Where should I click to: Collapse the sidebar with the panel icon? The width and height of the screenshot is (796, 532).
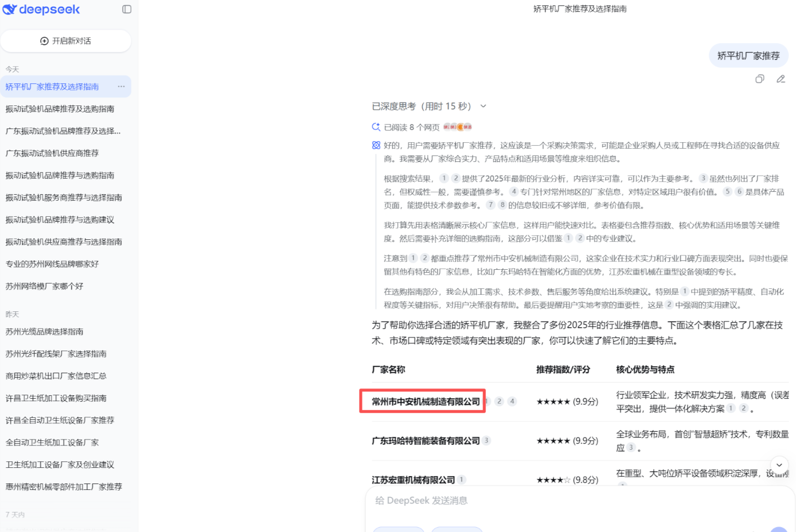127,9
